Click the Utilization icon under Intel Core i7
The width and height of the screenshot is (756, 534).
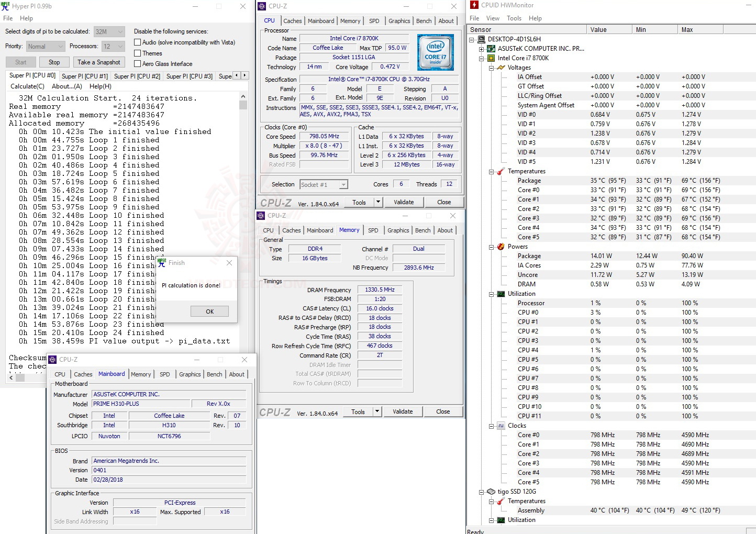pos(501,294)
